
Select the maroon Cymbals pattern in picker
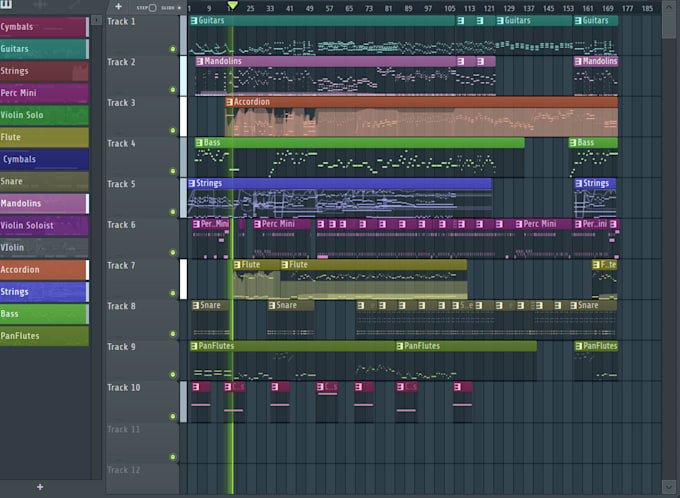[44, 27]
